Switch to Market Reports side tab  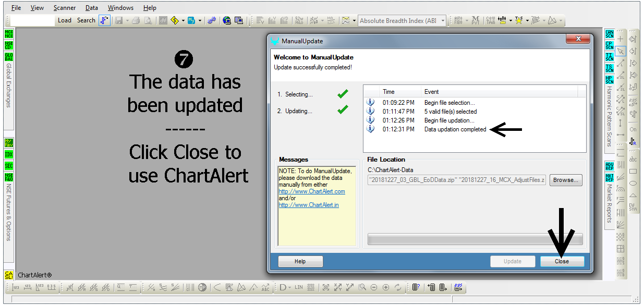609,203
